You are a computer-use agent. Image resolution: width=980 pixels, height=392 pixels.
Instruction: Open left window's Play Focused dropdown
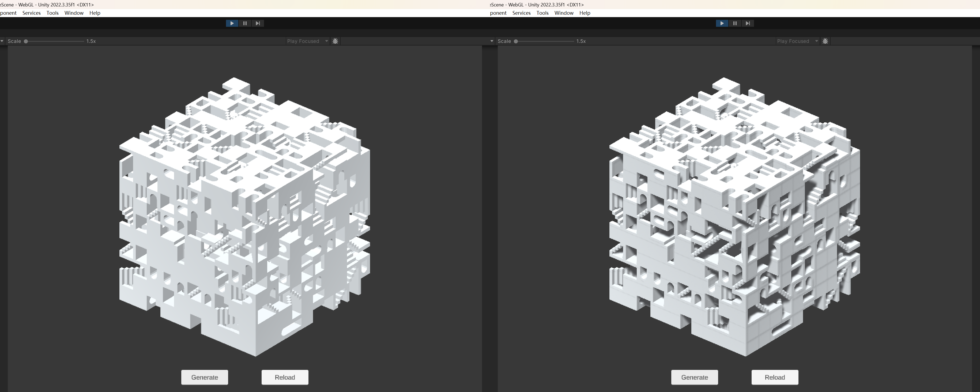coord(307,41)
